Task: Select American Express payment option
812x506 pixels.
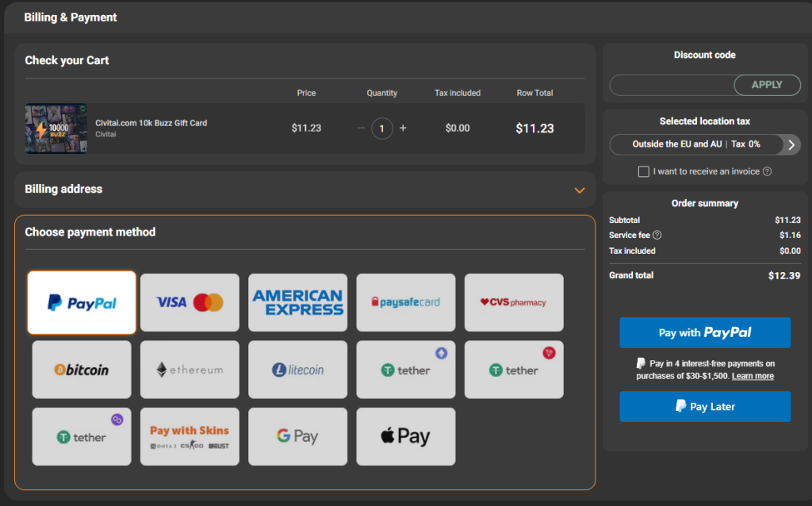Action: click(298, 302)
